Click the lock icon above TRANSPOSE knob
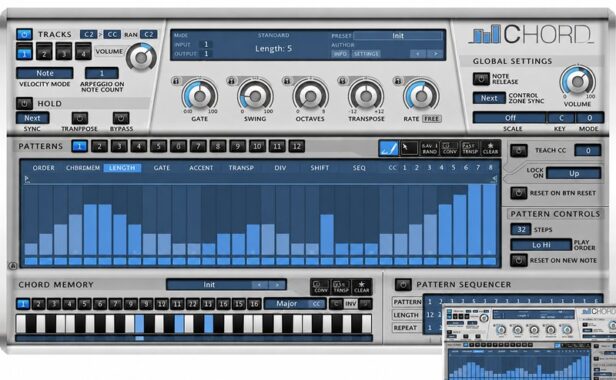This screenshot has height=380, width=616. pyautogui.click(x=343, y=81)
